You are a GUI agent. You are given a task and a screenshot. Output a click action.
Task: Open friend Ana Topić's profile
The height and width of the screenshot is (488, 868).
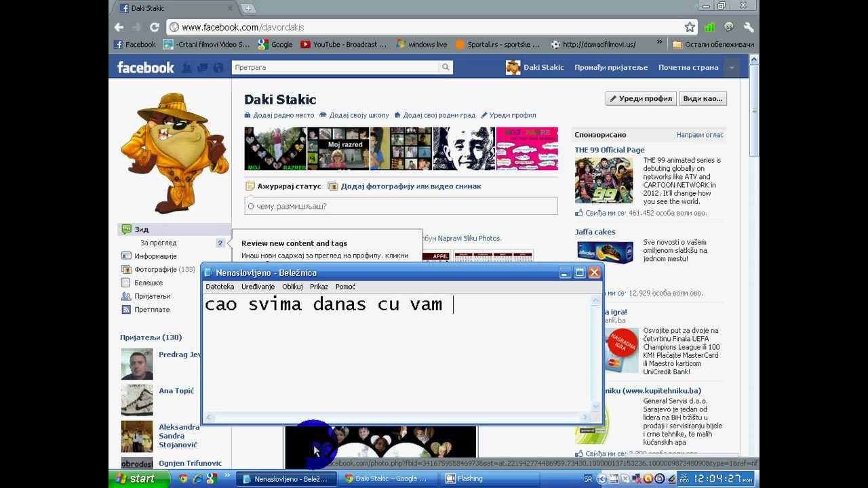(x=176, y=391)
